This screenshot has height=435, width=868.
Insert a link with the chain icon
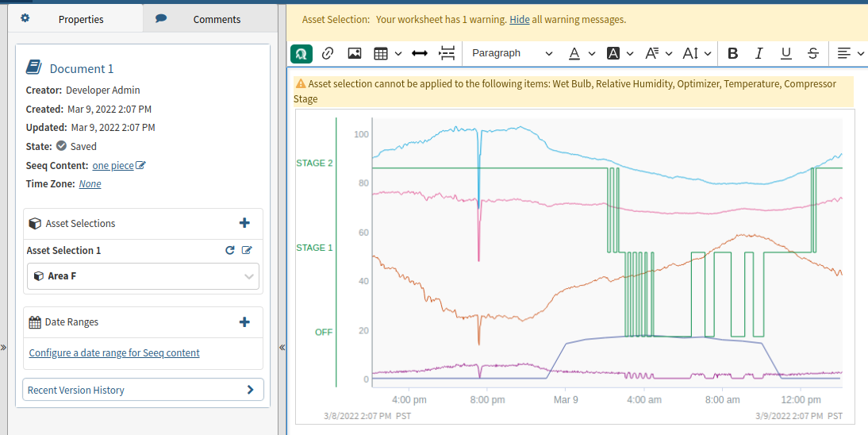pyautogui.click(x=328, y=53)
